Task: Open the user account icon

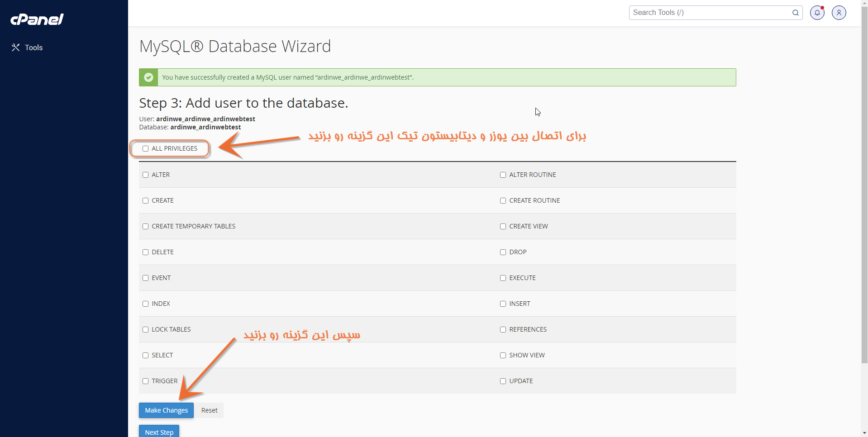Action: (839, 13)
